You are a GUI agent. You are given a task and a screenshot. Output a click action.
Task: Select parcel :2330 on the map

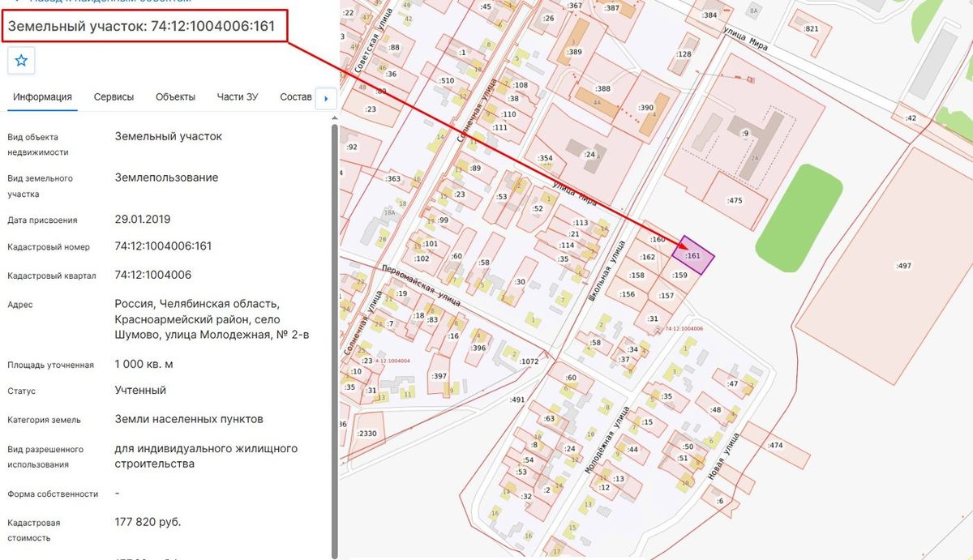[x=366, y=434]
